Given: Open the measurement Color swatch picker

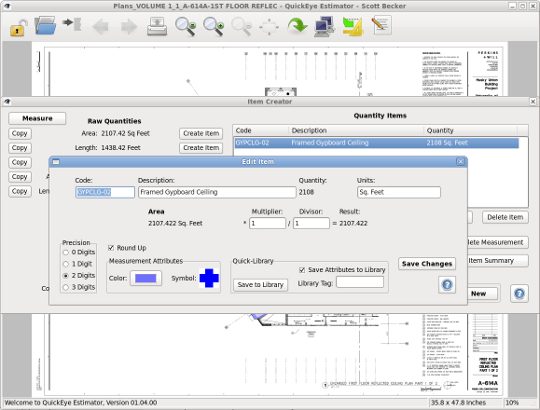Looking at the screenshot, I should coord(146,278).
